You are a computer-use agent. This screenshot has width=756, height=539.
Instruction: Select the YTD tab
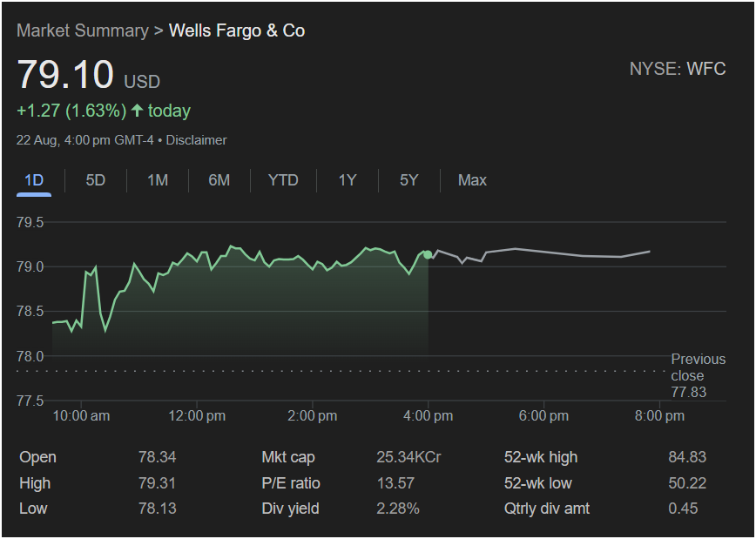pos(283,180)
